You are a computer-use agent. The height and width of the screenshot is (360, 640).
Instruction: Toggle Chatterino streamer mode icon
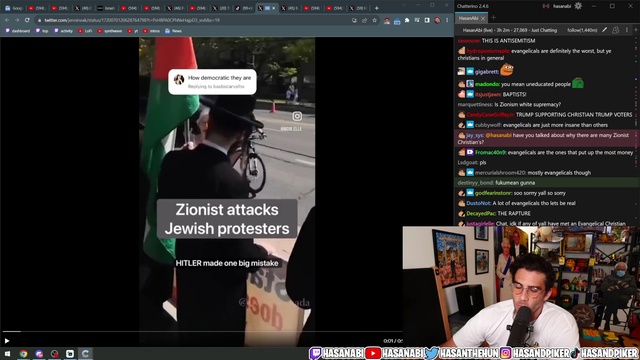click(x=546, y=6)
